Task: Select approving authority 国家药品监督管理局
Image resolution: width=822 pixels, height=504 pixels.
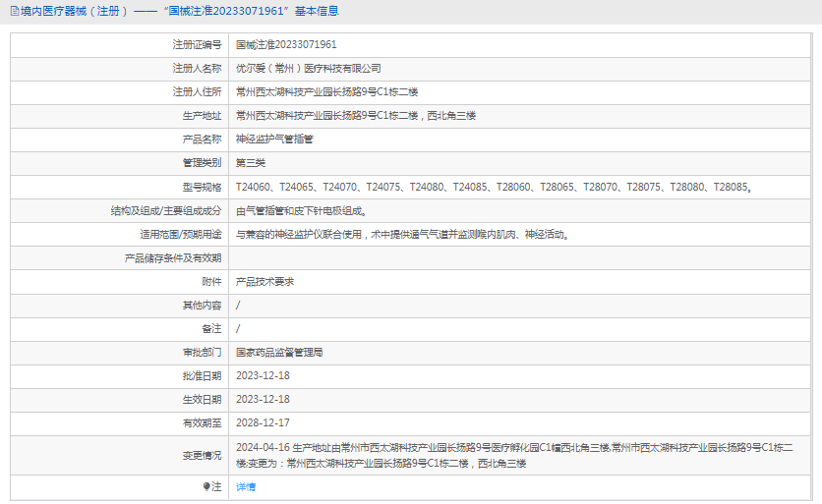Action: click(x=279, y=352)
